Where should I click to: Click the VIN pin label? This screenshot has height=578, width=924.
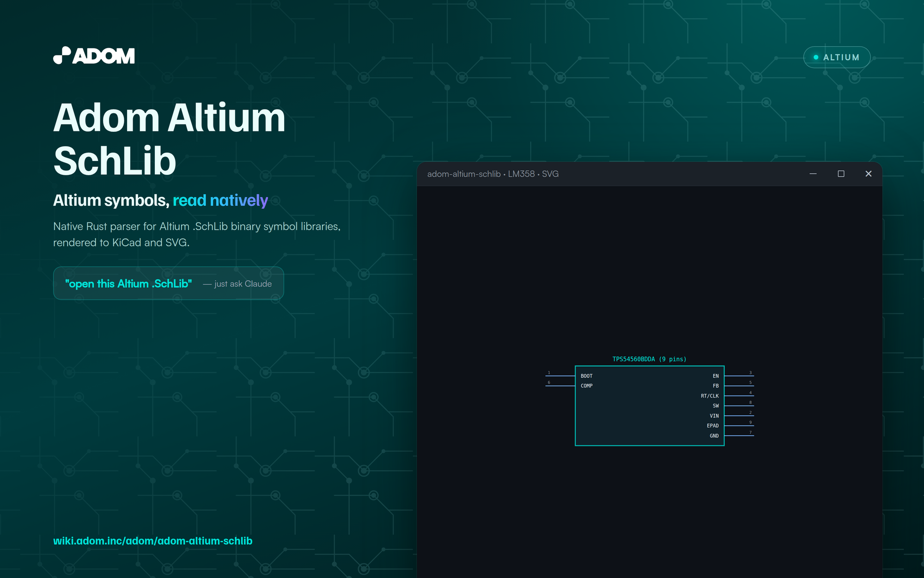point(714,416)
